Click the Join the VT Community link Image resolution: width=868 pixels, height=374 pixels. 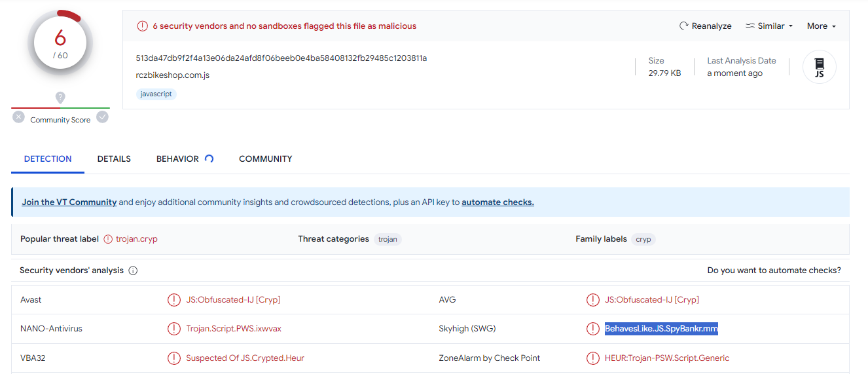point(69,202)
